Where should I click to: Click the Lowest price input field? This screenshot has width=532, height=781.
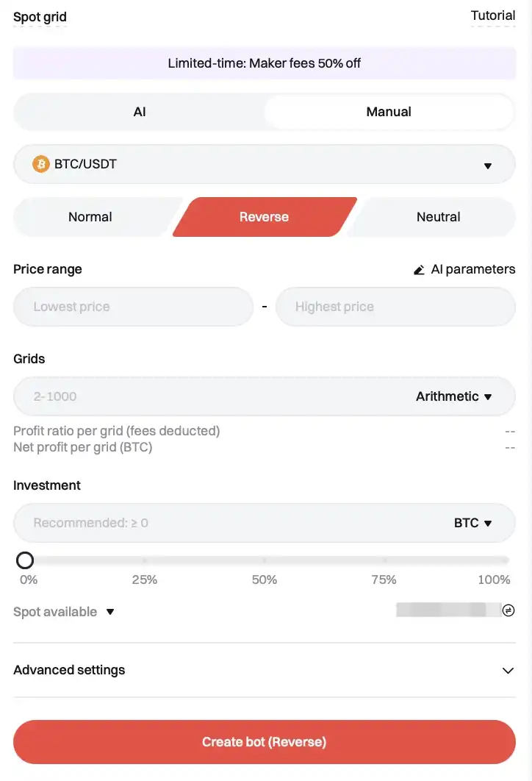pyautogui.click(x=133, y=307)
